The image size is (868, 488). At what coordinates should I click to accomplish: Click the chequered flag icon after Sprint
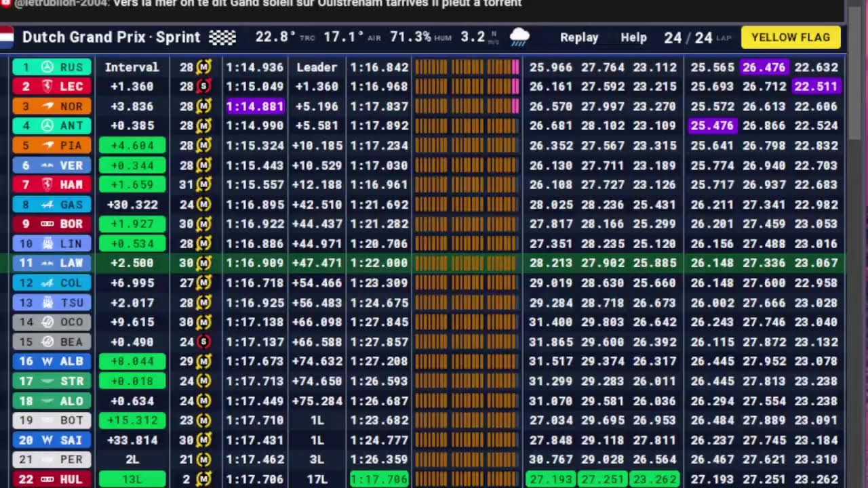[222, 37]
